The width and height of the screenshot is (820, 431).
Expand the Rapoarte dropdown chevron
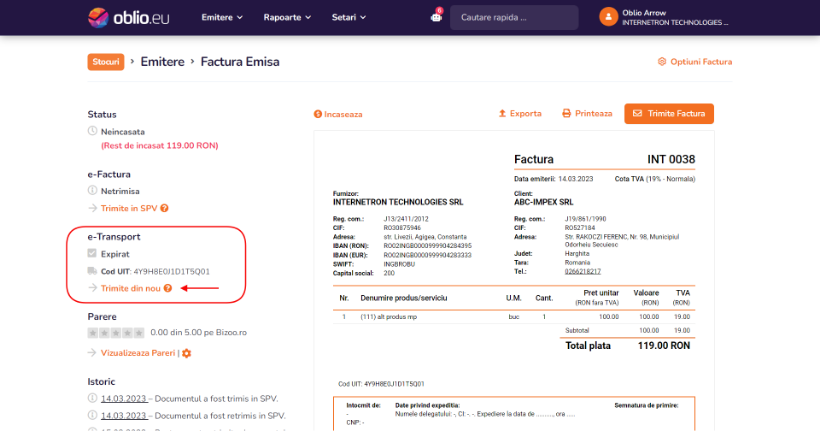tap(308, 18)
